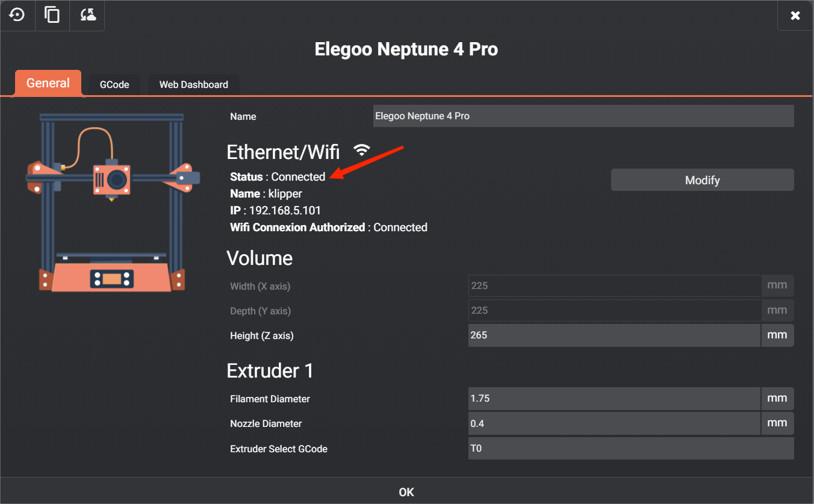Close the printer settings dialog
This screenshot has height=504, width=814.
tap(795, 16)
